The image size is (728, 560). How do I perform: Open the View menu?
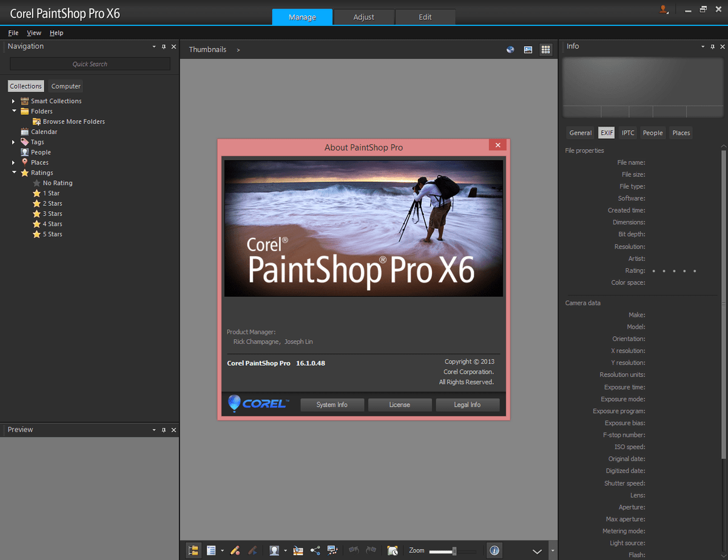[33, 32]
